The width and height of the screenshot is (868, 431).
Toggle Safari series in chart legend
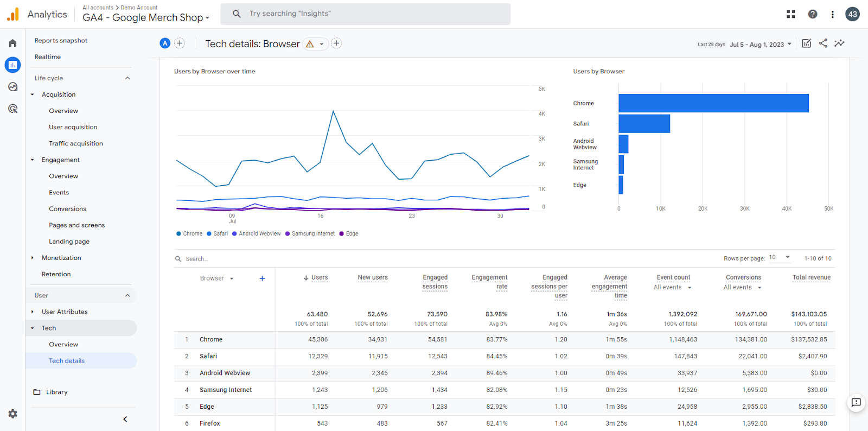click(217, 234)
